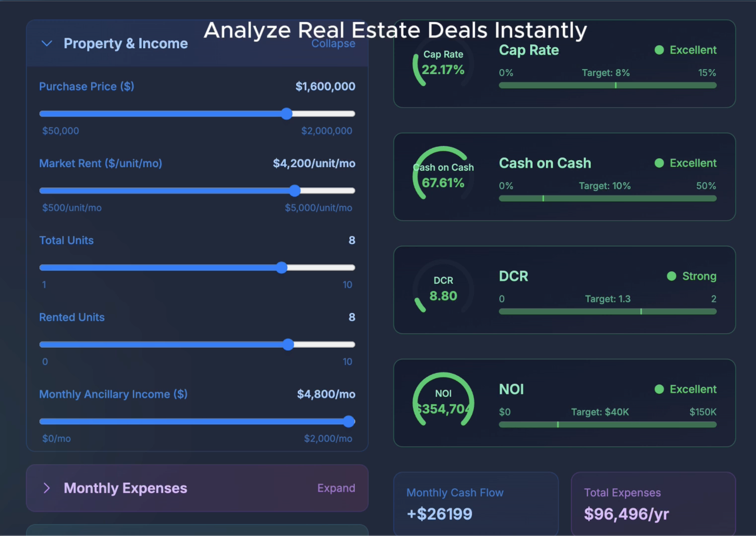Click the green Excellent dot for Cap Rate
756x536 pixels.
[659, 50]
